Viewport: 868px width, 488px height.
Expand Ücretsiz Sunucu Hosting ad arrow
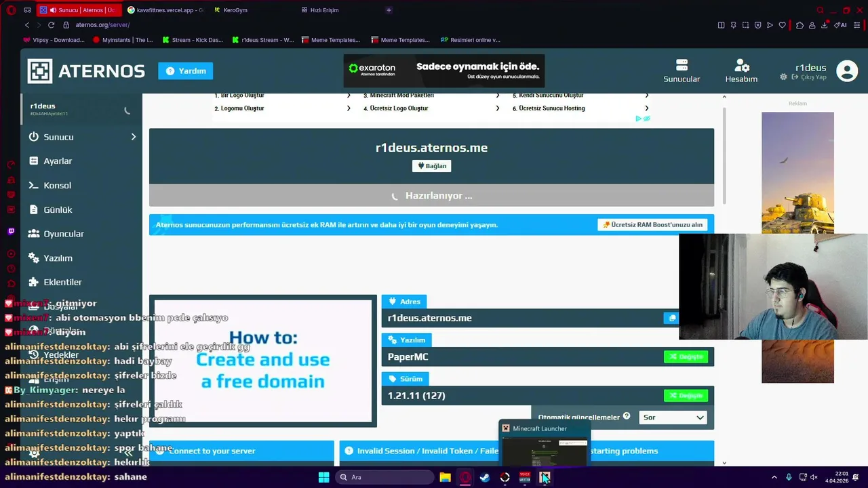646,108
